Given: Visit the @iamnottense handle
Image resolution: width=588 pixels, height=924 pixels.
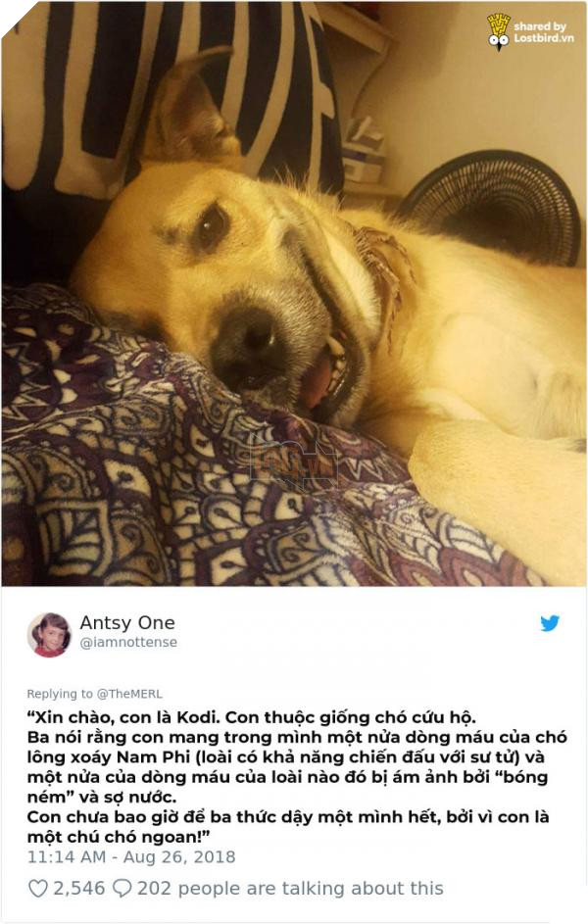Looking at the screenshot, I should click(128, 643).
